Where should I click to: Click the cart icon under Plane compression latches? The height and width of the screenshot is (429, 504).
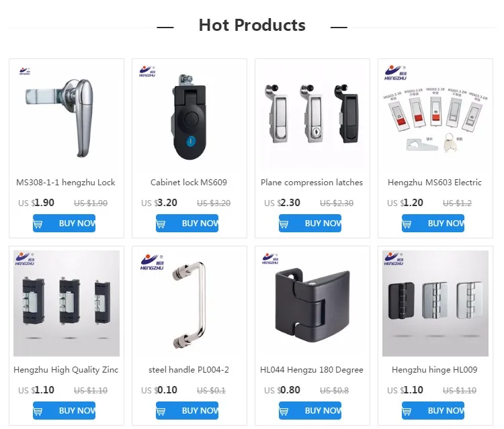(284, 224)
